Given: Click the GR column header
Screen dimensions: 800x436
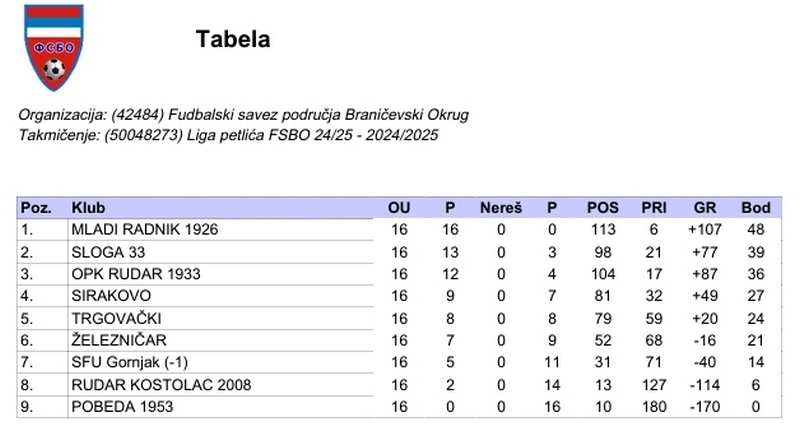Looking at the screenshot, I should tap(705, 208).
